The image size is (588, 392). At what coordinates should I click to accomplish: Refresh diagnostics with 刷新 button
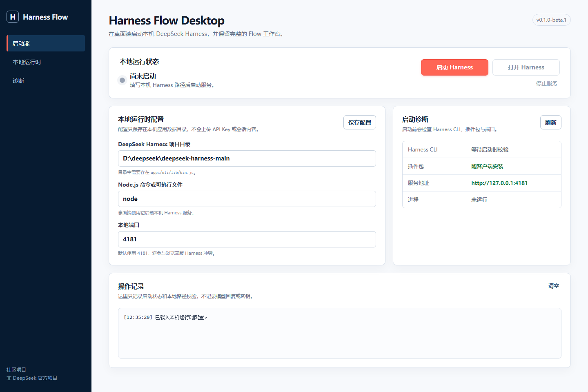551,122
